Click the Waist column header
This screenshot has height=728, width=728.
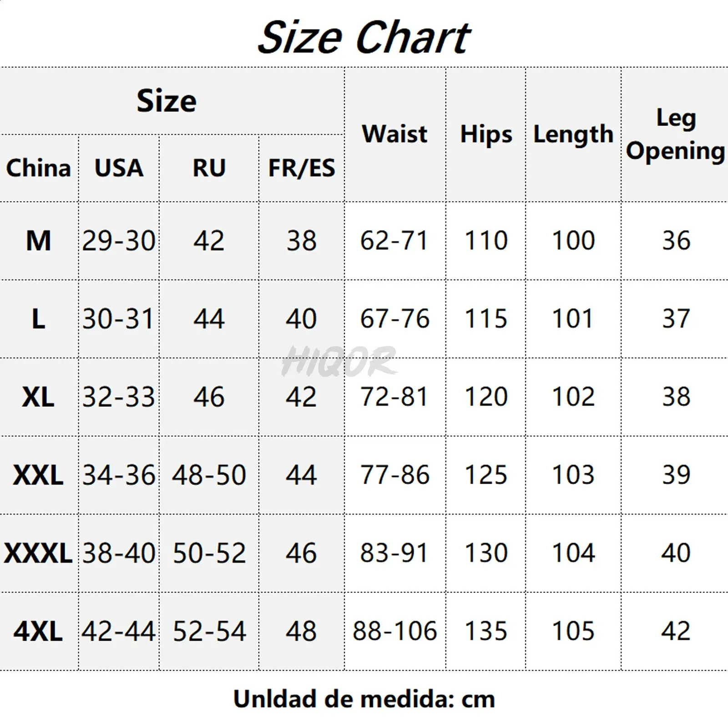[x=394, y=134]
